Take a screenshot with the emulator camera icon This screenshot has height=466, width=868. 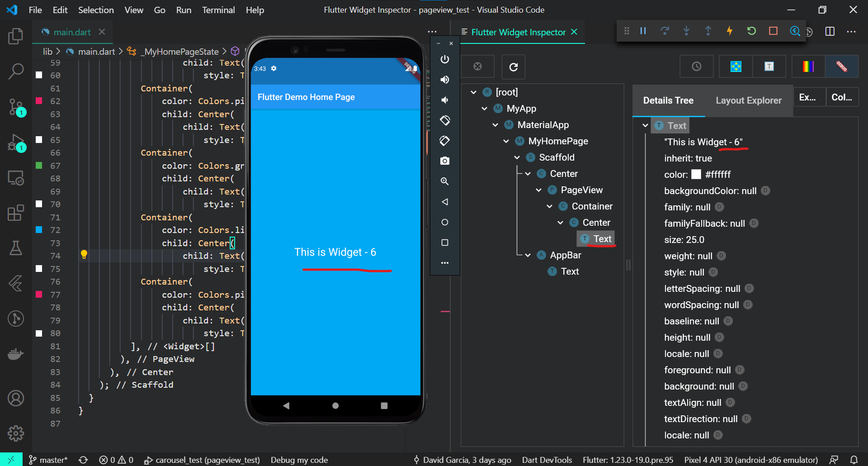click(445, 161)
